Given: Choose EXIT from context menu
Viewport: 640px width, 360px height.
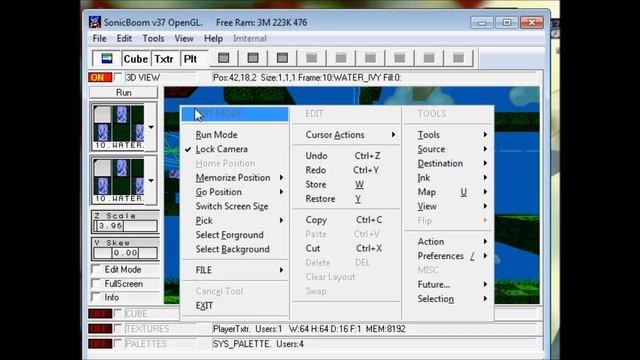Looking at the screenshot, I should 235,306.
